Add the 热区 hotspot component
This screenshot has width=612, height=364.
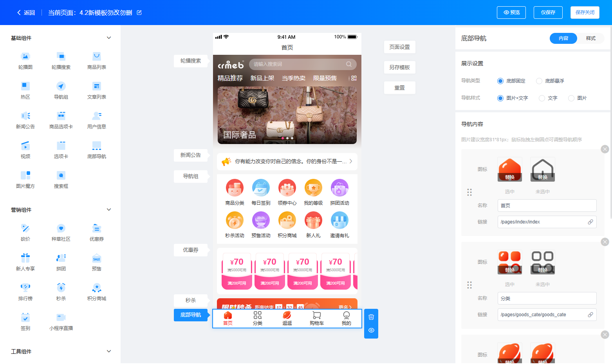click(x=25, y=90)
